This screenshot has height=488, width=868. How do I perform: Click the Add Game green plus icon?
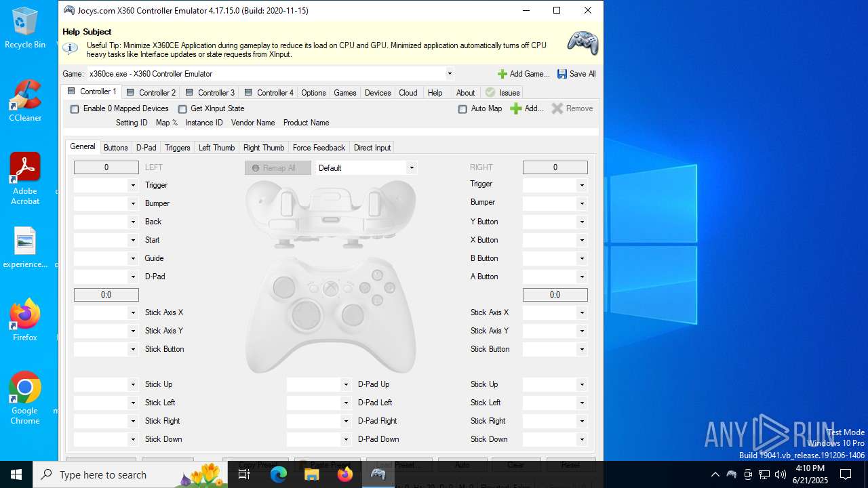coord(502,74)
